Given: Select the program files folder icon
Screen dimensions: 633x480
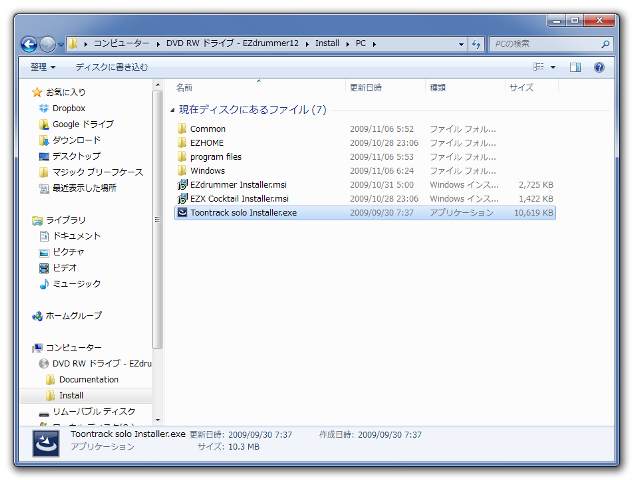Looking at the screenshot, I should 182,157.
